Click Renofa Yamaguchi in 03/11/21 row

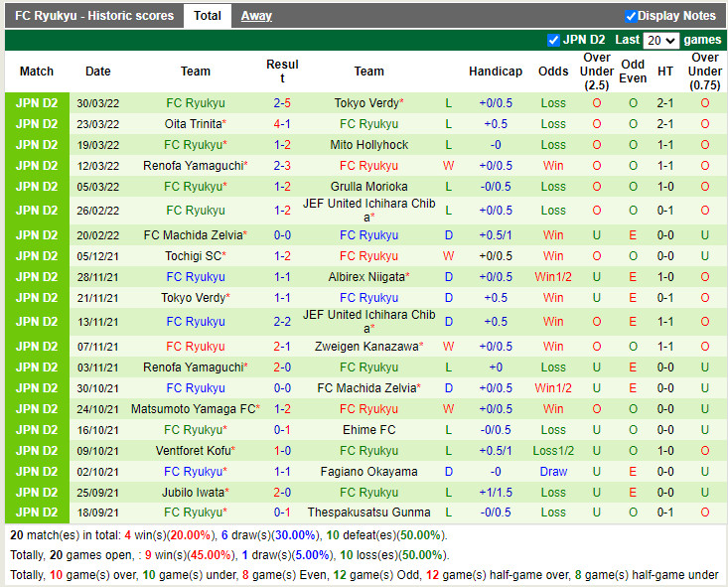(193, 367)
